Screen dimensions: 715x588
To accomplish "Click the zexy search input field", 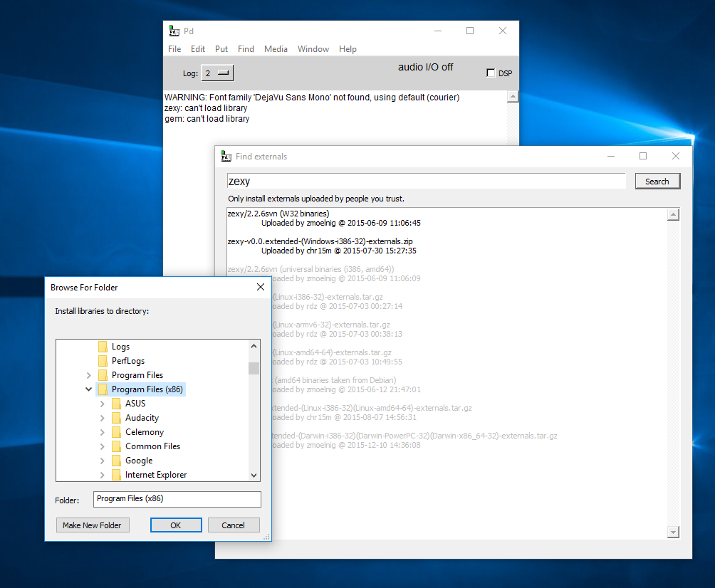I will pyautogui.click(x=426, y=181).
